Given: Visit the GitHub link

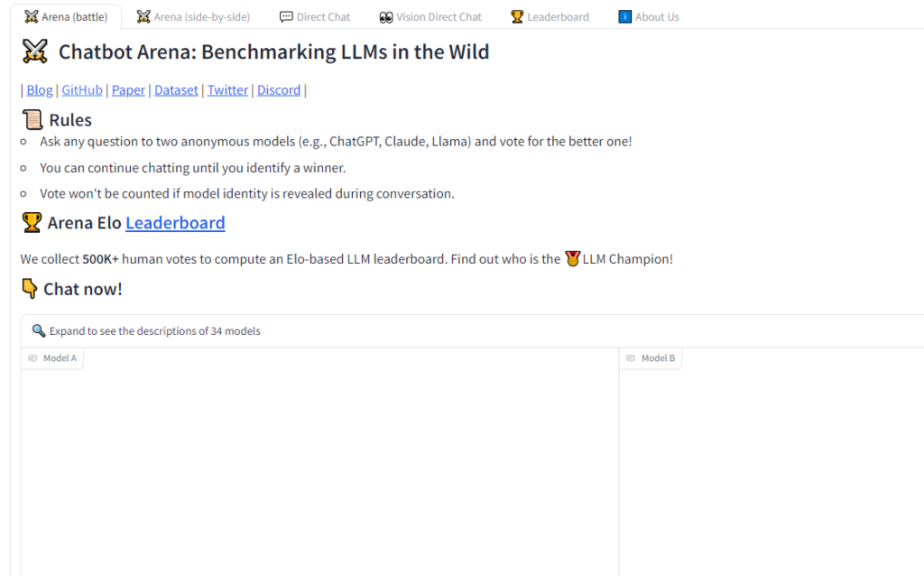Looking at the screenshot, I should [x=82, y=90].
